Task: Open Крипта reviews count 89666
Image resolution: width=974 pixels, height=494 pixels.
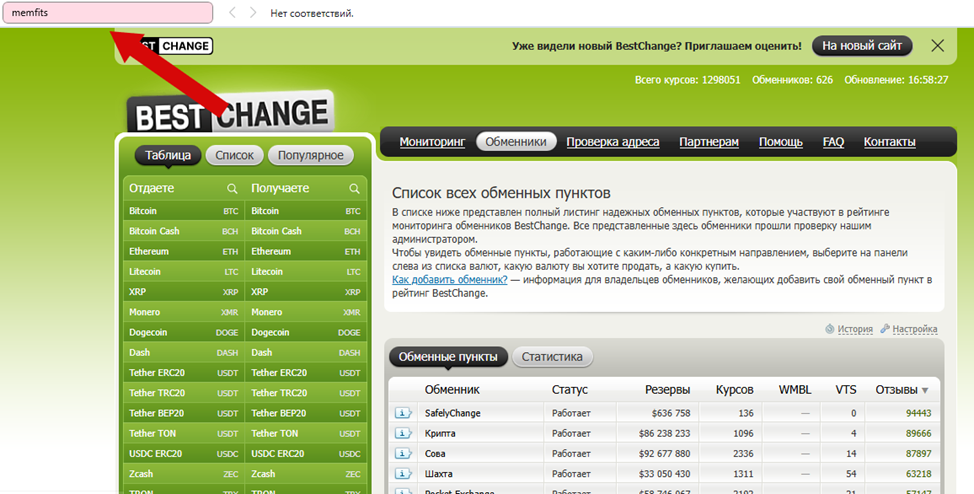Action: pos(918,433)
